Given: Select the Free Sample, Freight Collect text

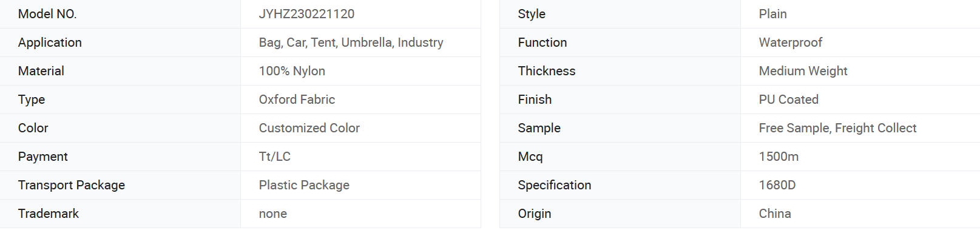Looking at the screenshot, I should pos(837,128).
